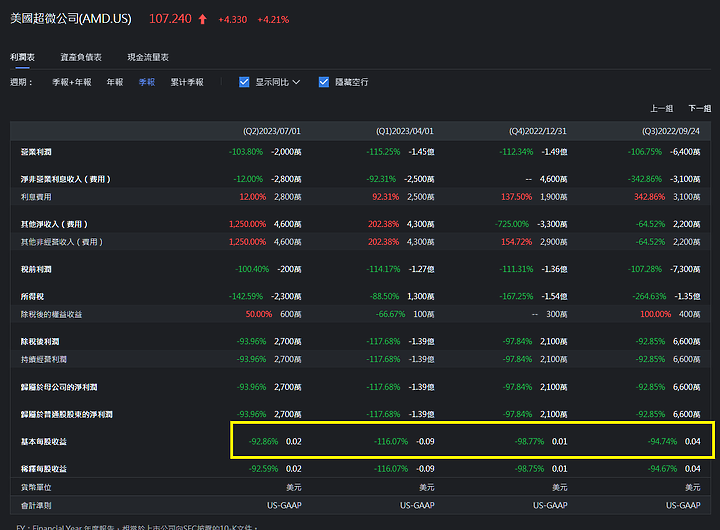Click the 淨非營業利息收入（費用）row label
This screenshot has height=530, width=720.
(x=66, y=179)
